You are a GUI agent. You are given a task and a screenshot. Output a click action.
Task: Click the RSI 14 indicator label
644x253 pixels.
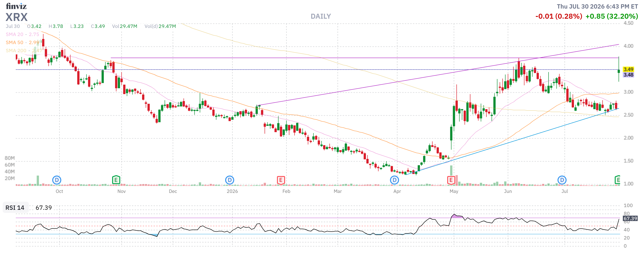[x=15, y=208]
